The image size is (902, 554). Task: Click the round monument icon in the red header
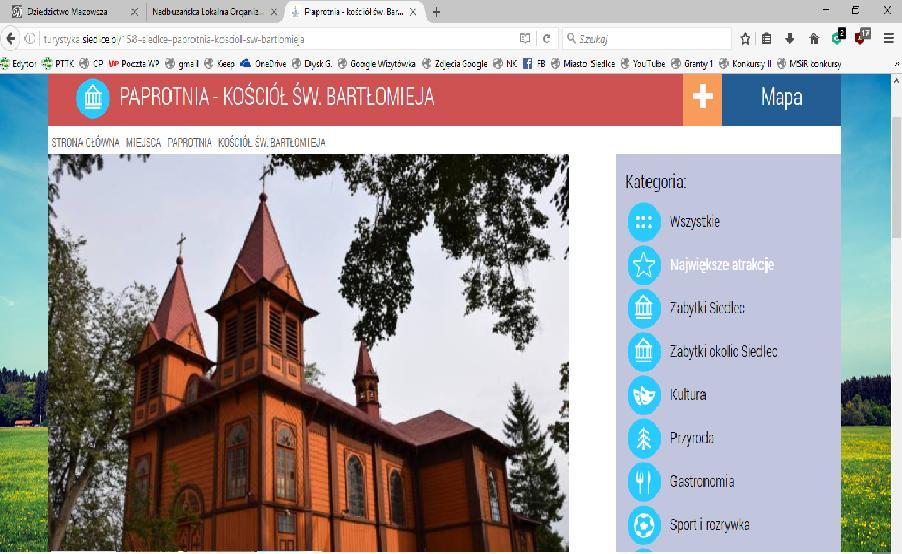tap(93, 98)
